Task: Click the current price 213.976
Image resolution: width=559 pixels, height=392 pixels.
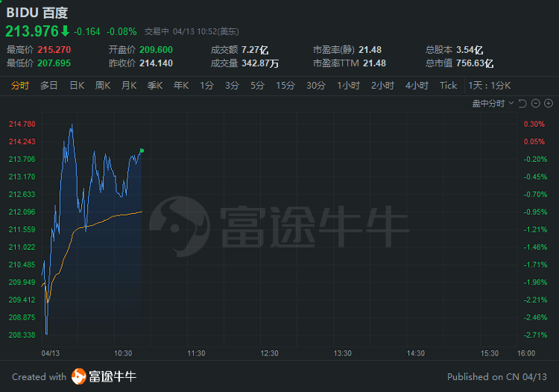Action: 32,31
